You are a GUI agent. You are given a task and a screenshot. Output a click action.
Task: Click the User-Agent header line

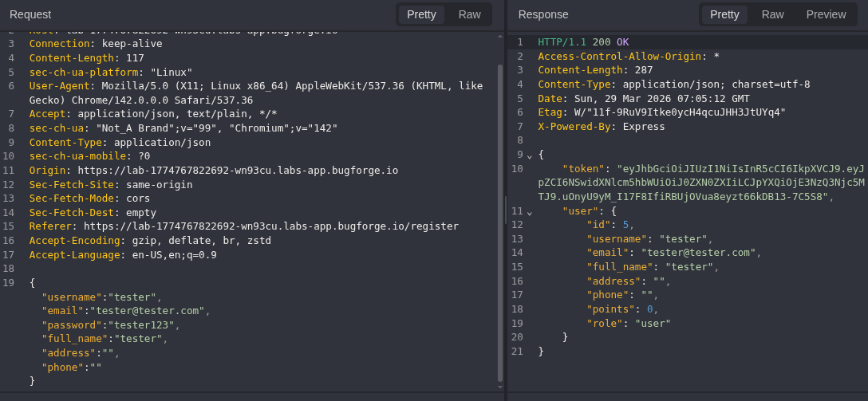click(x=255, y=86)
